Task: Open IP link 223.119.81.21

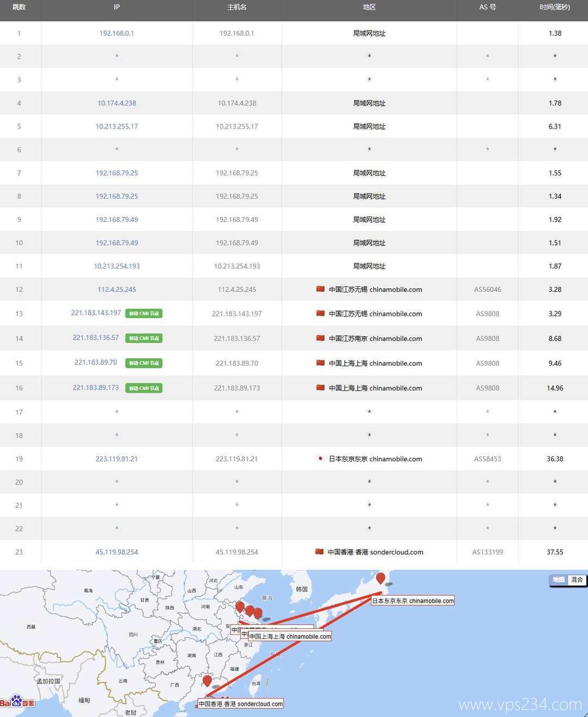Action: [117, 459]
